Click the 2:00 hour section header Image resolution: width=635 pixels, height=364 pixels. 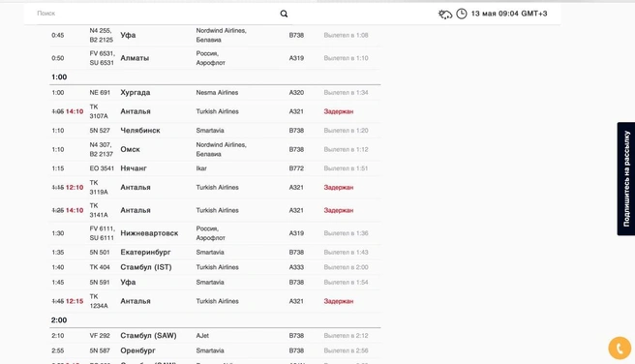pyautogui.click(x=59, y=320)
